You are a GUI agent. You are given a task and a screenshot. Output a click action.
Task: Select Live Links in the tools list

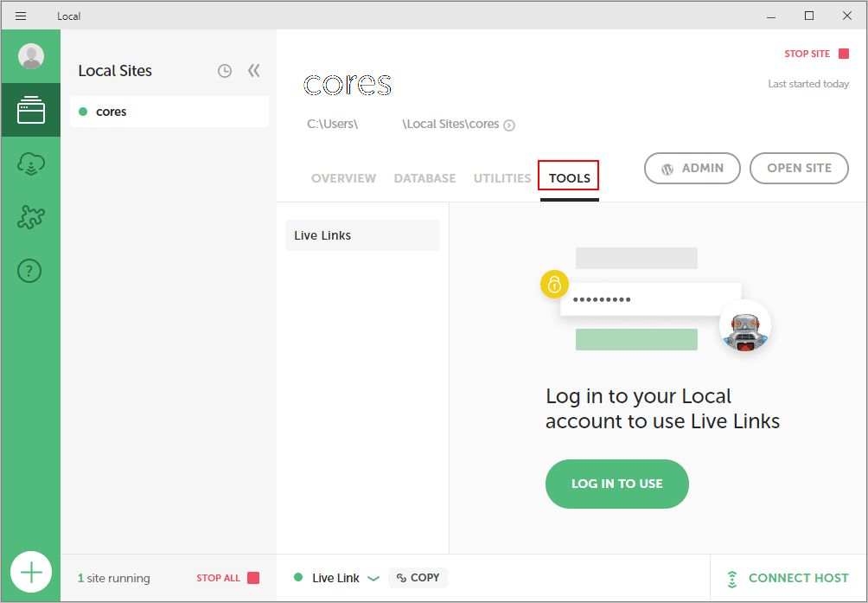(362, 235)
